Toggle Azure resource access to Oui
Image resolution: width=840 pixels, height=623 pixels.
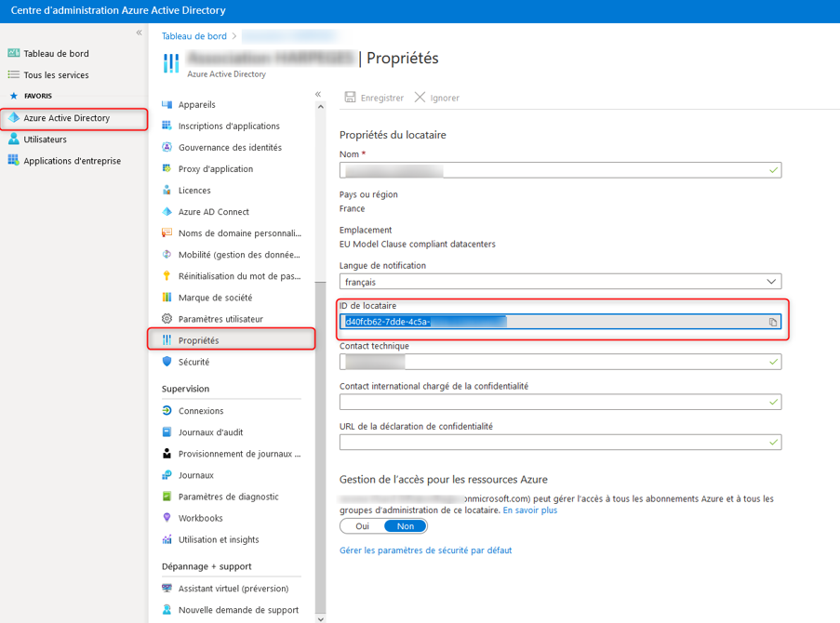362,526
